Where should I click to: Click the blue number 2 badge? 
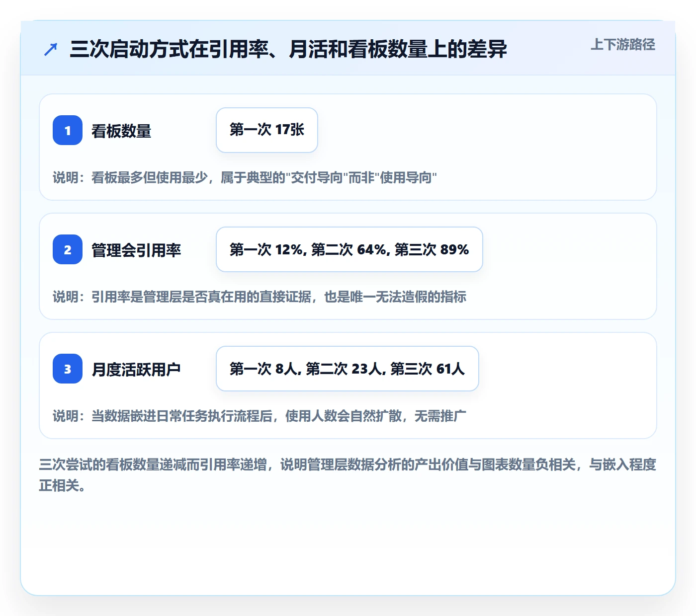68,249
